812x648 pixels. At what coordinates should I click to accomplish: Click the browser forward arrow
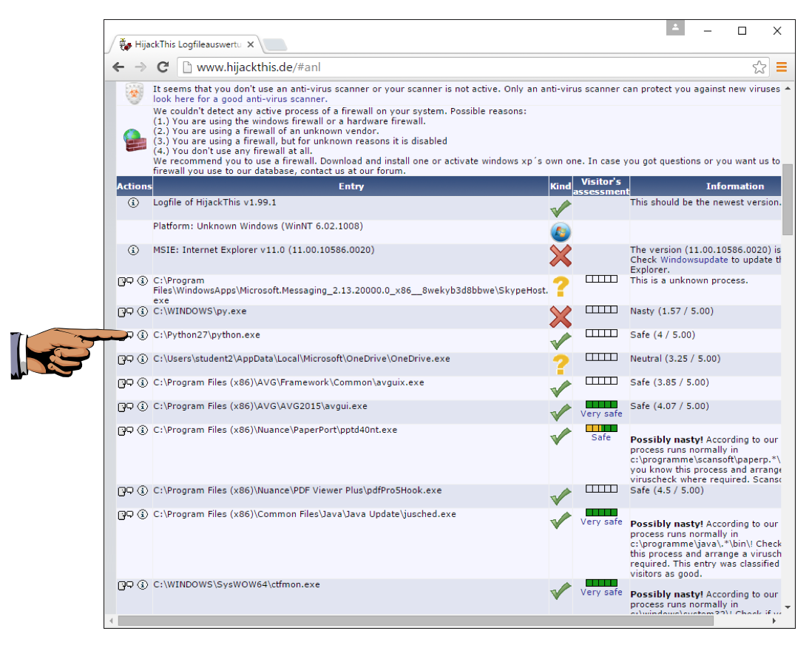pyautogui.click(x=141, y=67)
